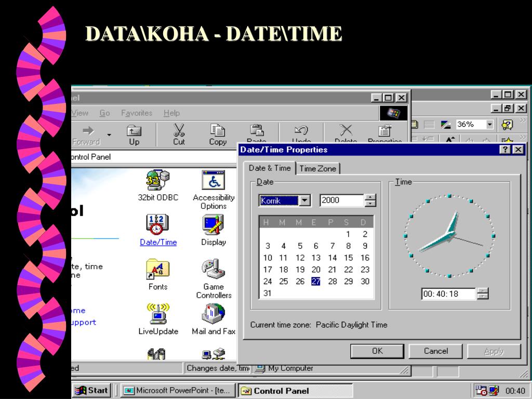Click the year field showing 2000

pyautogui.click(x=341, y=200)
